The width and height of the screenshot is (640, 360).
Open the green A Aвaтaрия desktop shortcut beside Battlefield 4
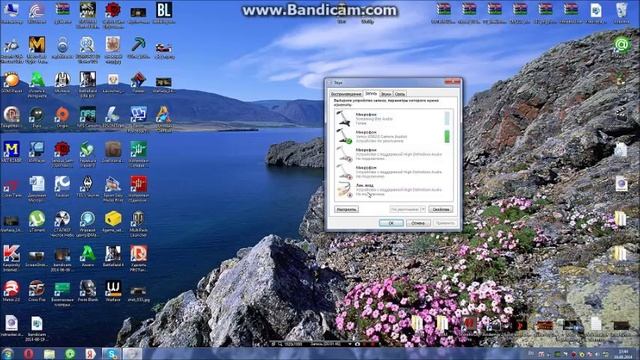click(88, 256)
